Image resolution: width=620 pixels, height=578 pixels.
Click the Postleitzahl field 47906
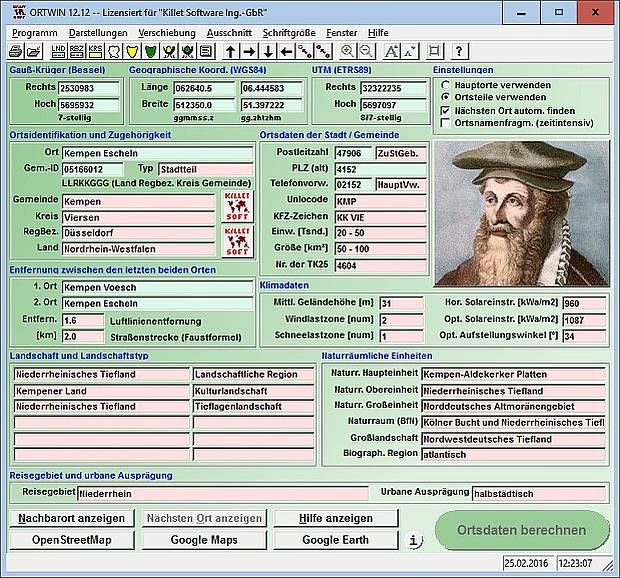[353, 153]
